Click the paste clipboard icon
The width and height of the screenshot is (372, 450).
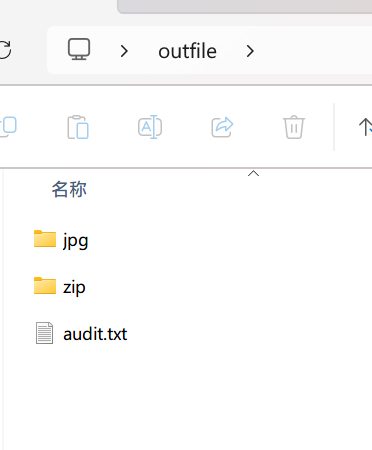tap(78, 127)
